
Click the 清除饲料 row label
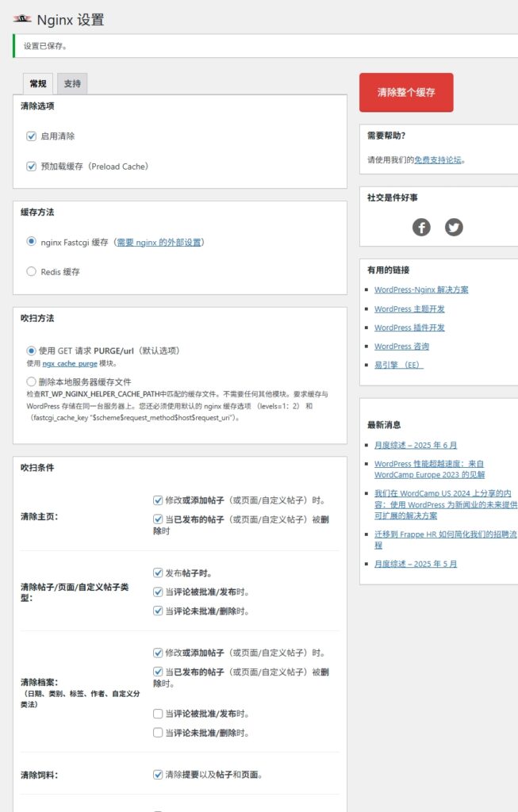coord(40,776)
